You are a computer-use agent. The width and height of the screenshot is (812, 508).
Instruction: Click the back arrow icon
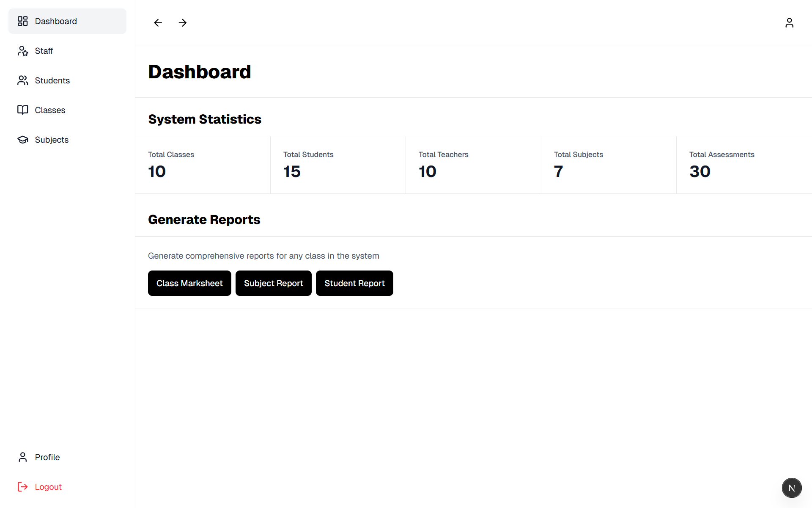[158, 23]
